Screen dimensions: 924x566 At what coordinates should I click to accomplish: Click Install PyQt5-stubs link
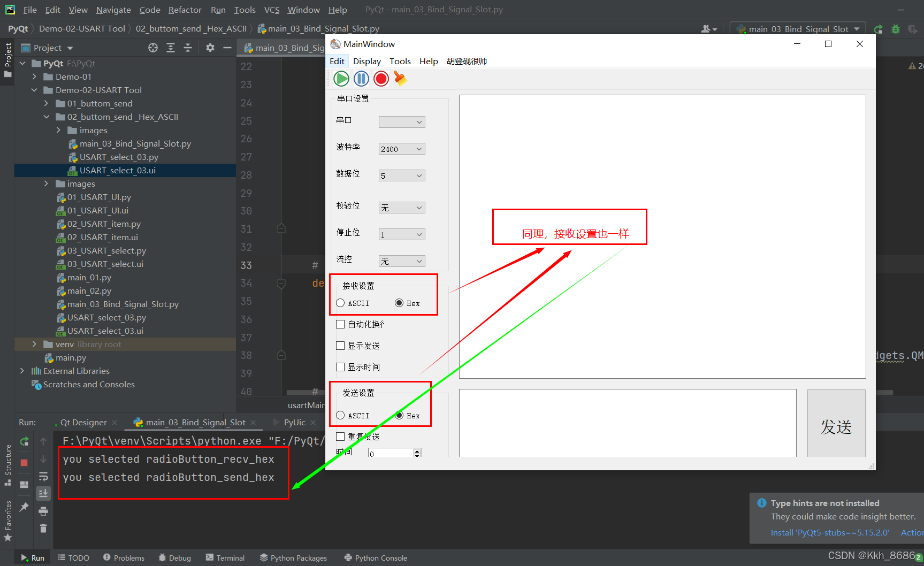click(x=830, y=533)
